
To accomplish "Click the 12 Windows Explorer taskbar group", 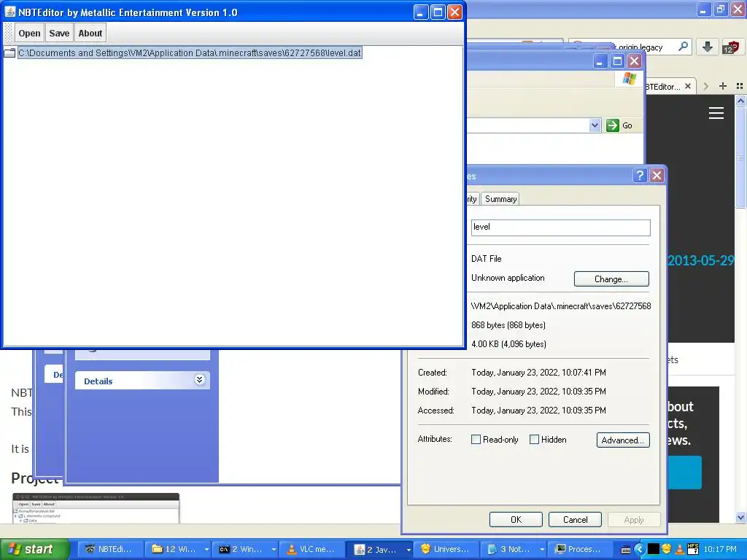I will (174, 549).
